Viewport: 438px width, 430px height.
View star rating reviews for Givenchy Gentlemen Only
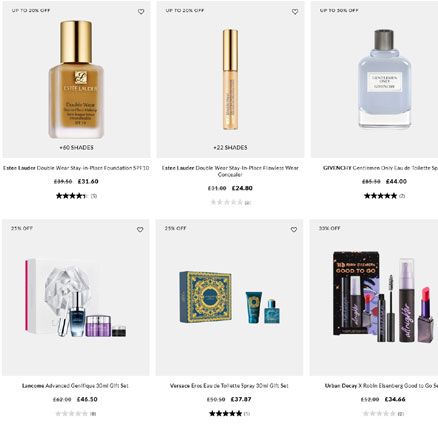pos(384,196)
